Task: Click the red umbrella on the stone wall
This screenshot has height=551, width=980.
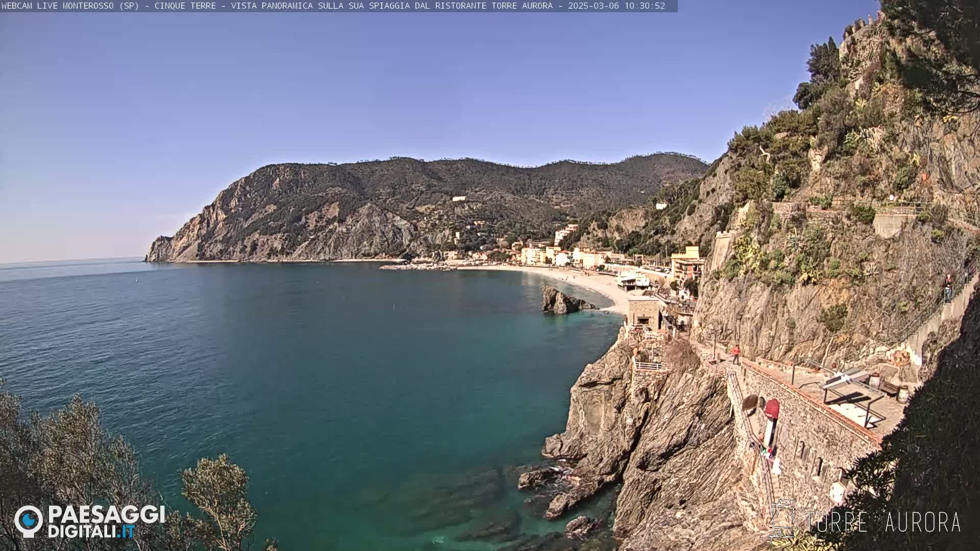Action: click(x=771, y=409)
